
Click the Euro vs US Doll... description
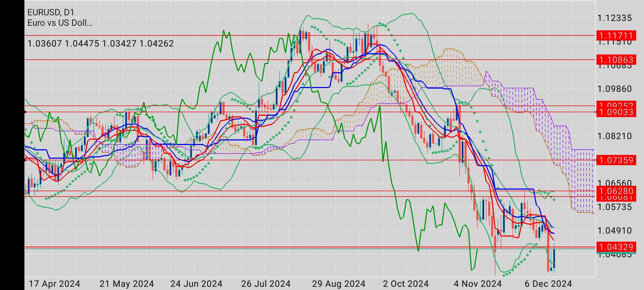pos(60,23)
